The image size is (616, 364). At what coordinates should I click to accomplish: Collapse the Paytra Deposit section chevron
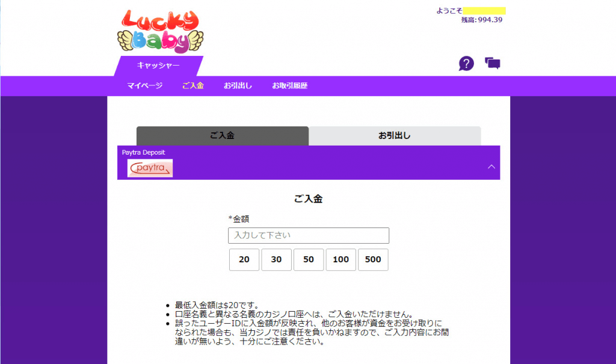[x=491, y=167]
